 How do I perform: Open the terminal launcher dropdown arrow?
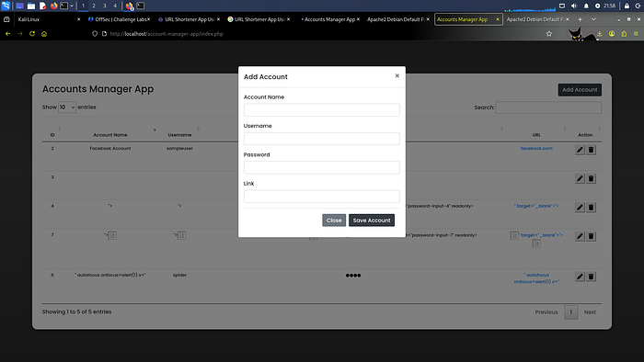coord(72,6)
